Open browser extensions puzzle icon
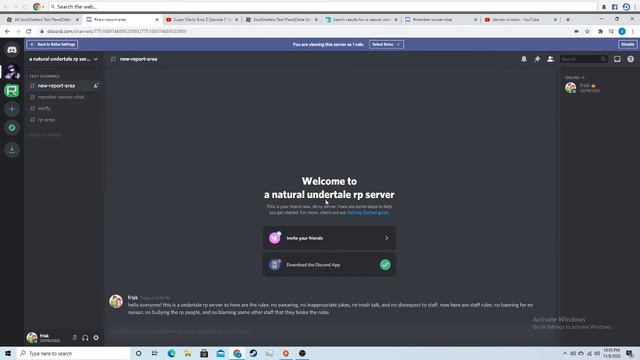The image size is (640, 360). click(600, 31)
